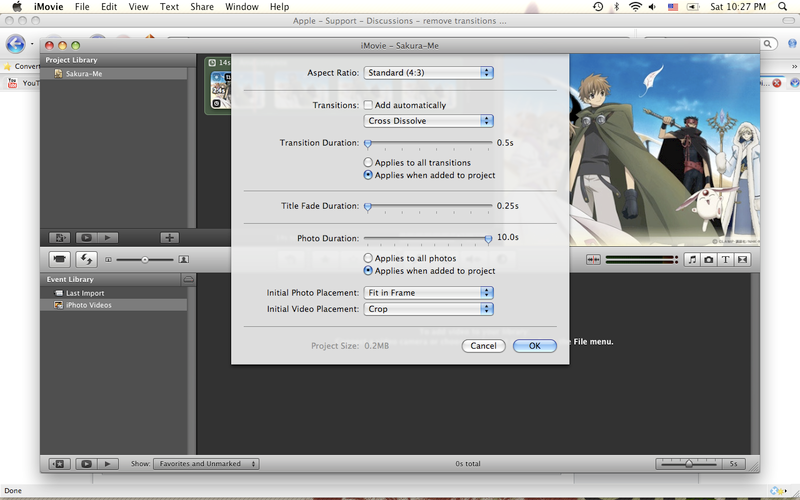Add new project with plus button
The image size is (800, 500).
click(169, 238)
